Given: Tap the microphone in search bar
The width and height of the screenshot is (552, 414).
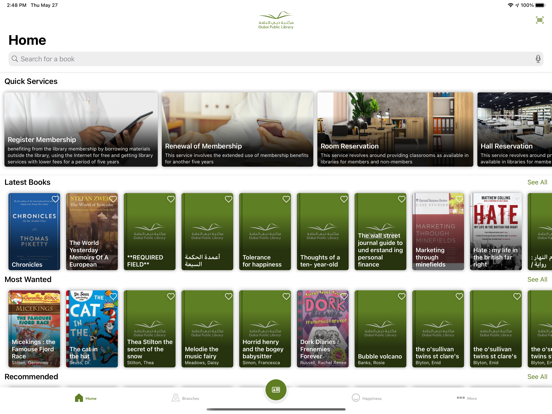Looking at the screenshot, I should 538,59.
